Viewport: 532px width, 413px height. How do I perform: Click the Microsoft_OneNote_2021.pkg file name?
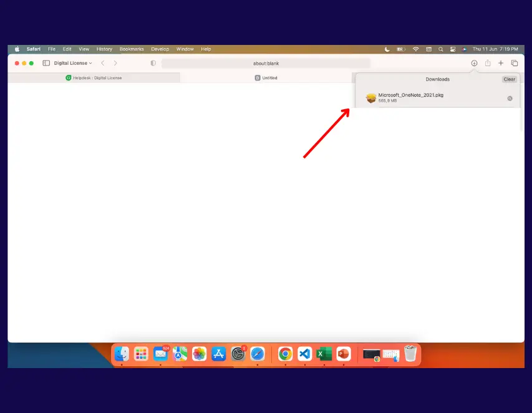(x=410, y=95)
